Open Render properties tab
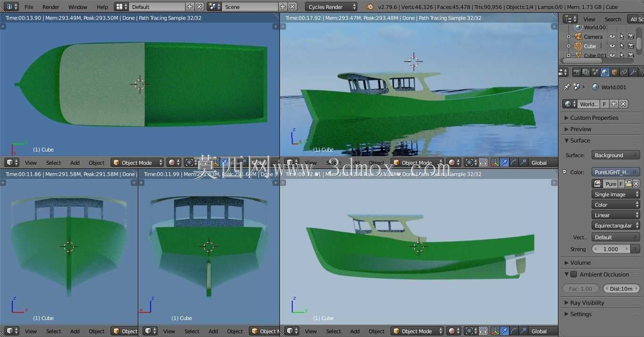 [x=576, y=72]
